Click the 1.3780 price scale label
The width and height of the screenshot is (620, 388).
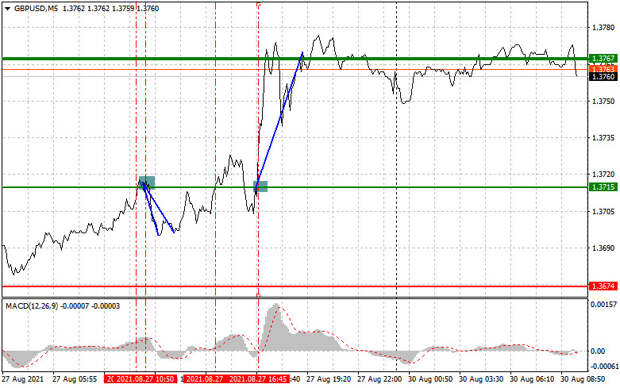coord(603,27)
